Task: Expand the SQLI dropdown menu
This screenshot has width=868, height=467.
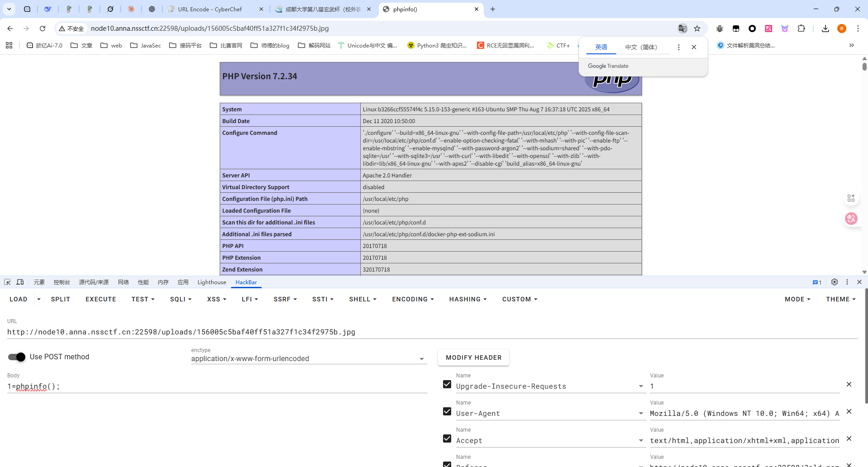Action: (180, 299)
